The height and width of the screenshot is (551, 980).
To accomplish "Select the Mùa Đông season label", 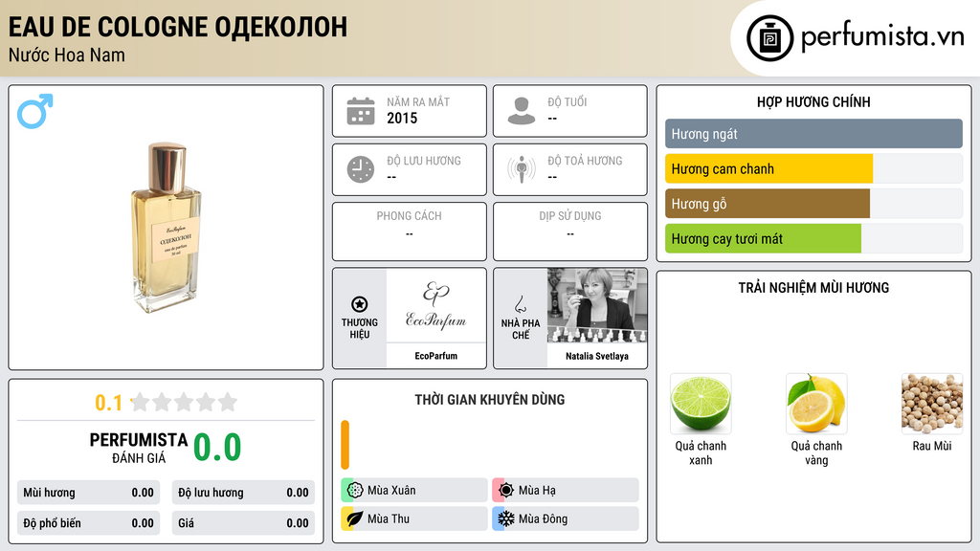I will (x=543, y=518).
